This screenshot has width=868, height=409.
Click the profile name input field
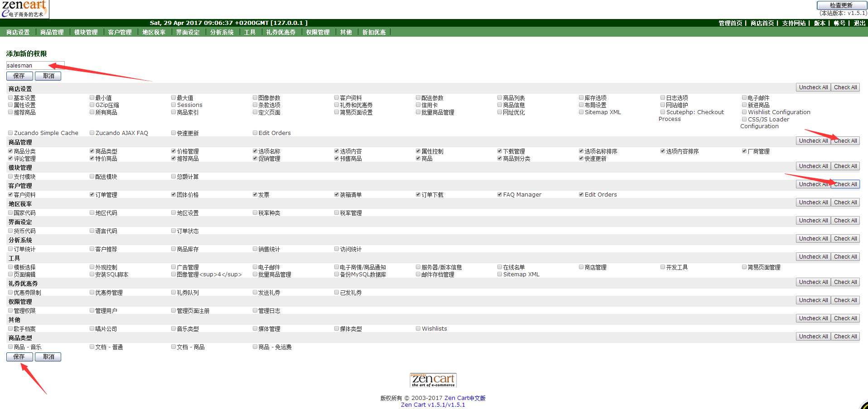pos(35,65)
